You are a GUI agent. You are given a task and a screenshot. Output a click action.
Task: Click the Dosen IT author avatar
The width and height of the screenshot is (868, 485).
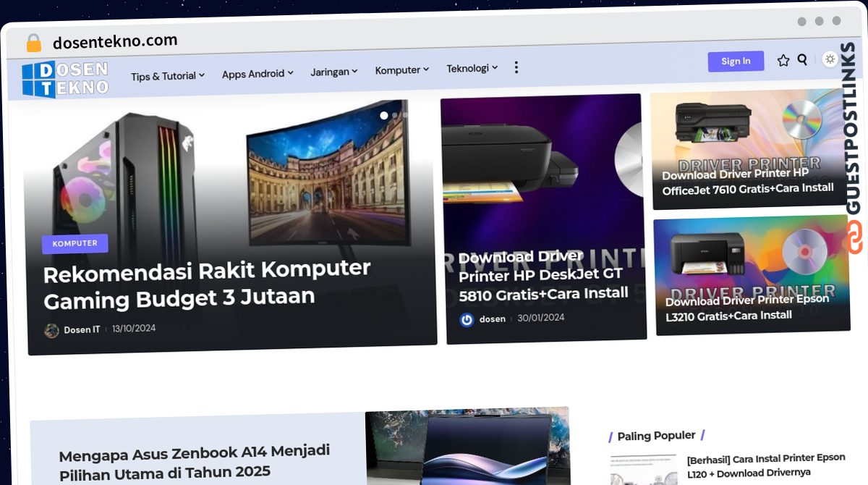point(52,331)
